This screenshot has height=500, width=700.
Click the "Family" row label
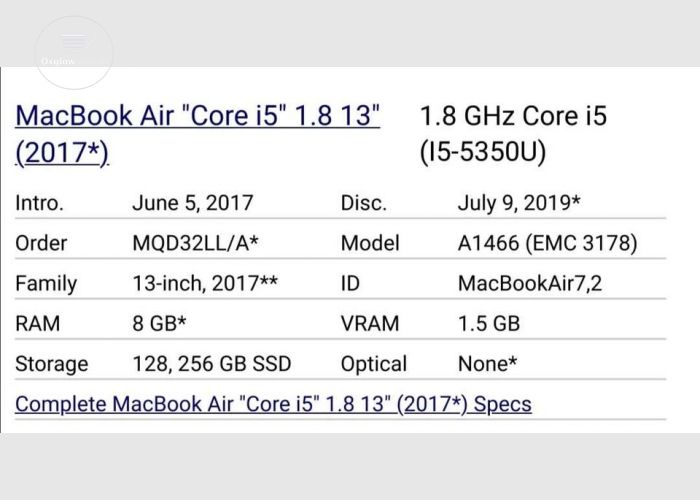pyautogui.click(x=46, y=284)
